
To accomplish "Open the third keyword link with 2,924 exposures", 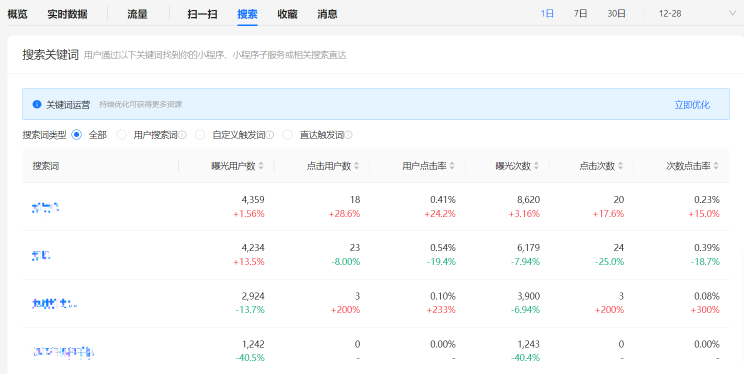I will 55,303.
